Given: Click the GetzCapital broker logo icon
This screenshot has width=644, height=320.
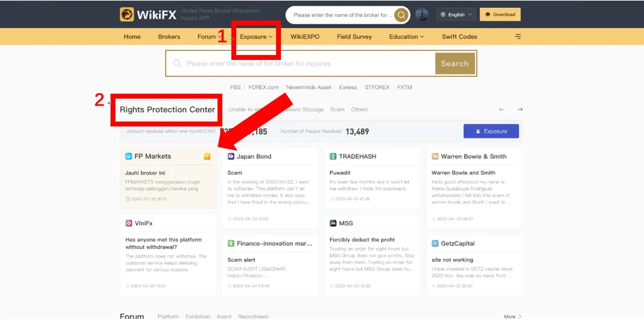Looking at the screenshot, I should tap(435, 244).
